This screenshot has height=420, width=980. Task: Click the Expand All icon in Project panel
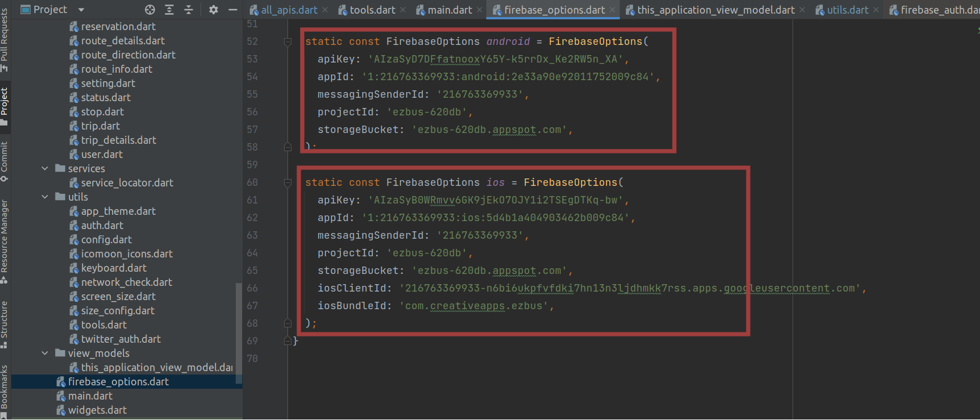[x=169, y=10]
